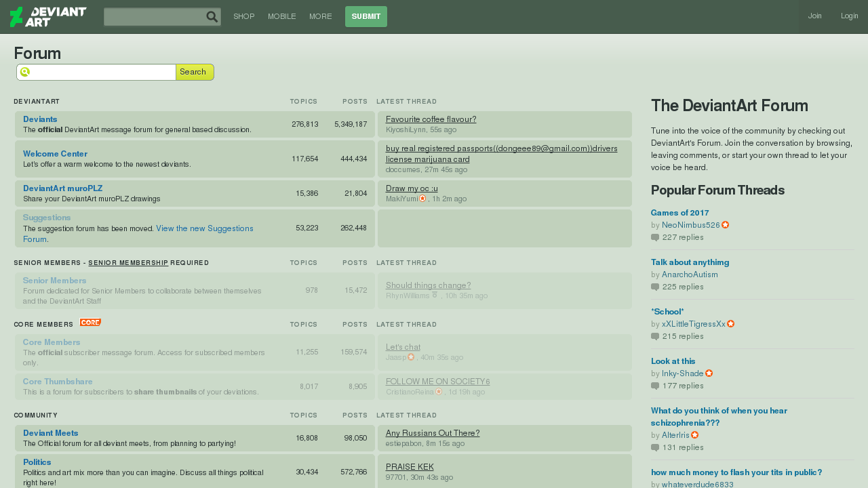Image resolution: width=868 pixels, height=488 pixels.
Task: Open the Senior Members forum
Action: tap(54, 281)
